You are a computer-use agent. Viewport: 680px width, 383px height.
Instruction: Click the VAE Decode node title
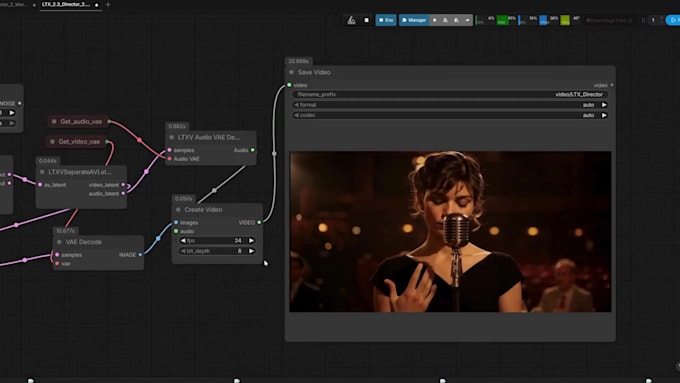point(84,242)
